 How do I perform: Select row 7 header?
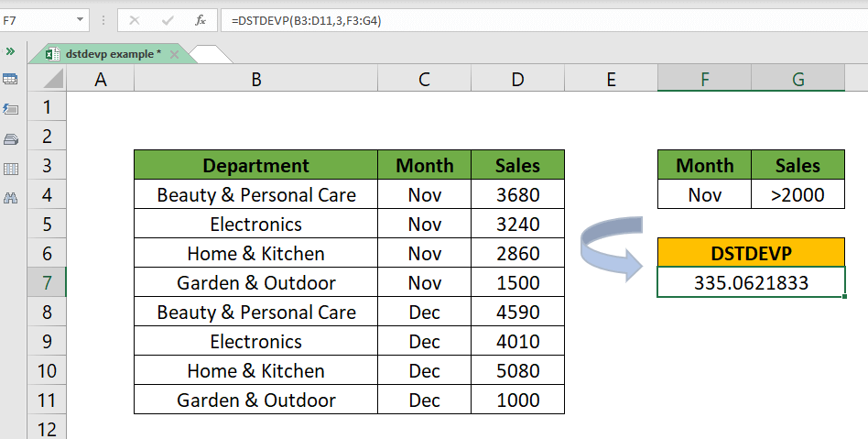pos(48,282)
